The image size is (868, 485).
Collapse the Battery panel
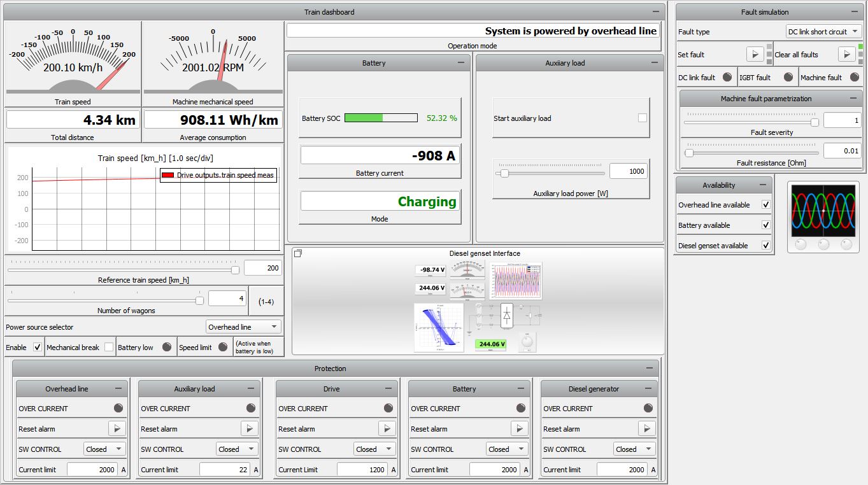(x=460, y=63)
